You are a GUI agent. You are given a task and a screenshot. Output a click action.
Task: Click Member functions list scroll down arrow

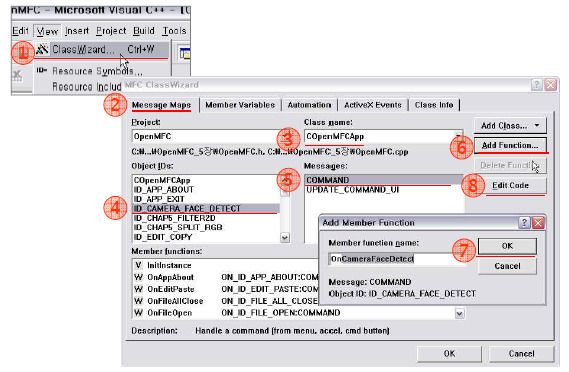click(459, 313)
